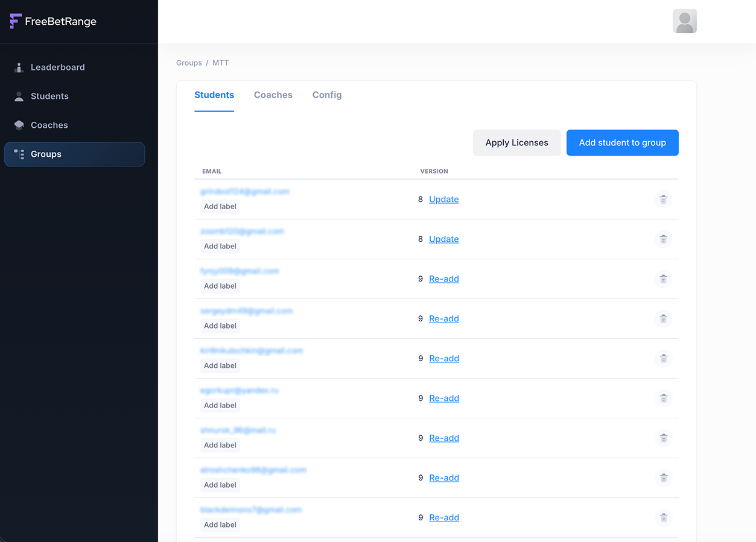The width and height of the screenshot is (756, 542).
Task: Add a label to the first student
Action: click(220, 206)
